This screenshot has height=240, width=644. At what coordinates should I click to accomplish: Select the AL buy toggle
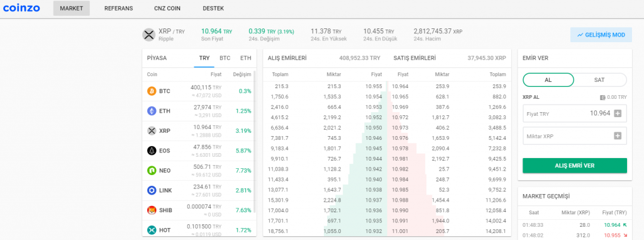point(548,80)
